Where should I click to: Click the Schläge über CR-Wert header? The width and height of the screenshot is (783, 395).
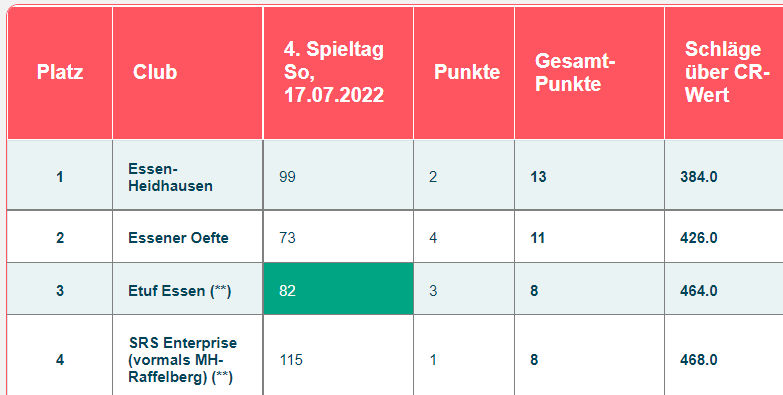pos(724,72)
